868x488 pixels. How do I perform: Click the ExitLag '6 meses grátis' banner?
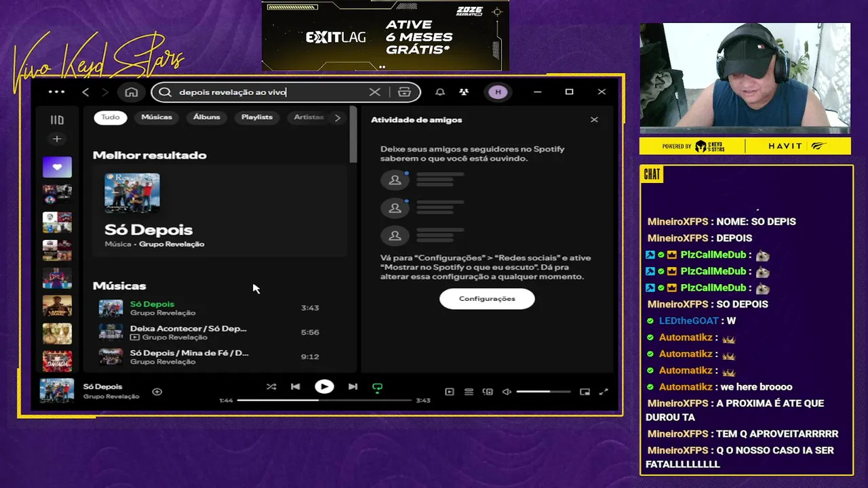click(385, 35)
